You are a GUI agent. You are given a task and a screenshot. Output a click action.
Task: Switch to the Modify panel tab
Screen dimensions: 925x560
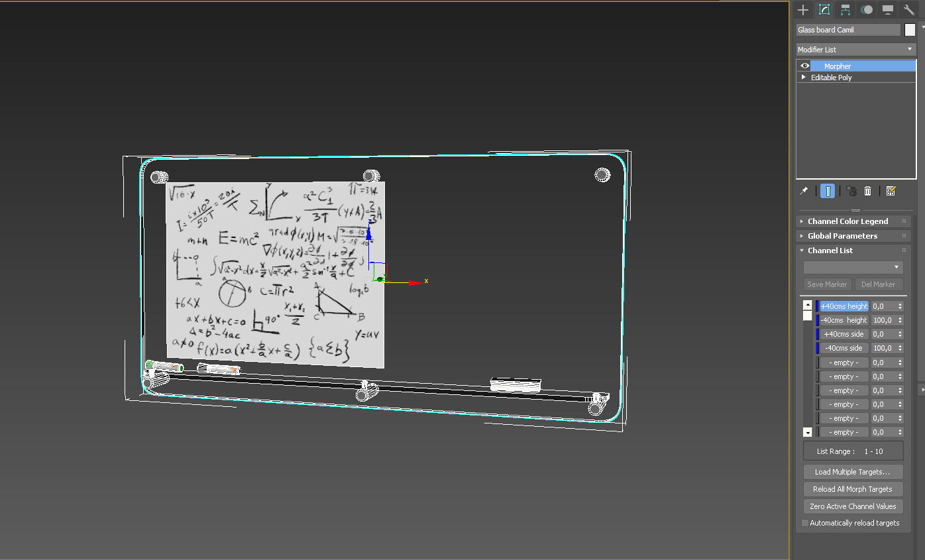[824, 9]
